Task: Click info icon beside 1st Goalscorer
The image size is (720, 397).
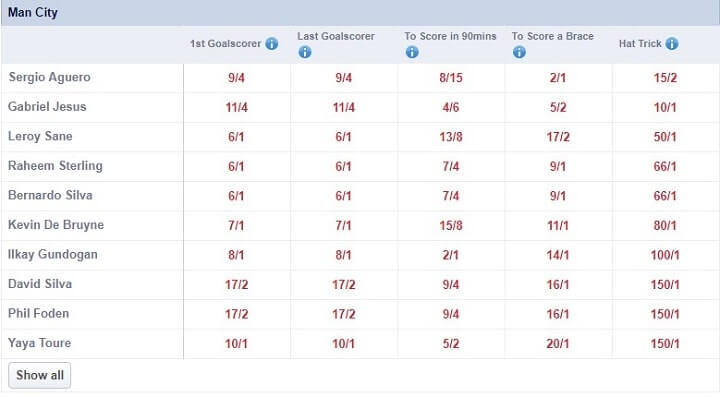Action: point(272,44)
